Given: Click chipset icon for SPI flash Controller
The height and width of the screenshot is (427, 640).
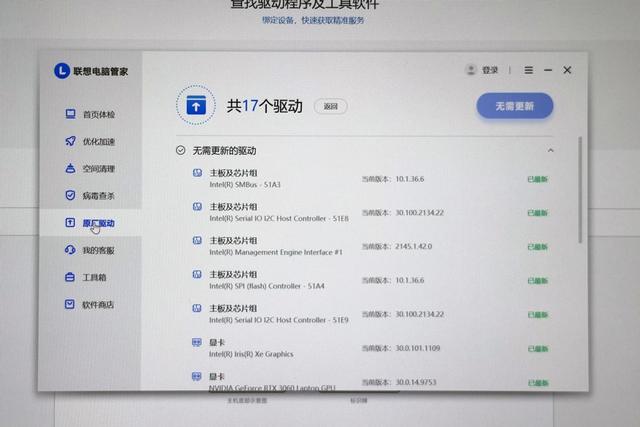Looking at the screenshot, I should (x=197, y=274).
